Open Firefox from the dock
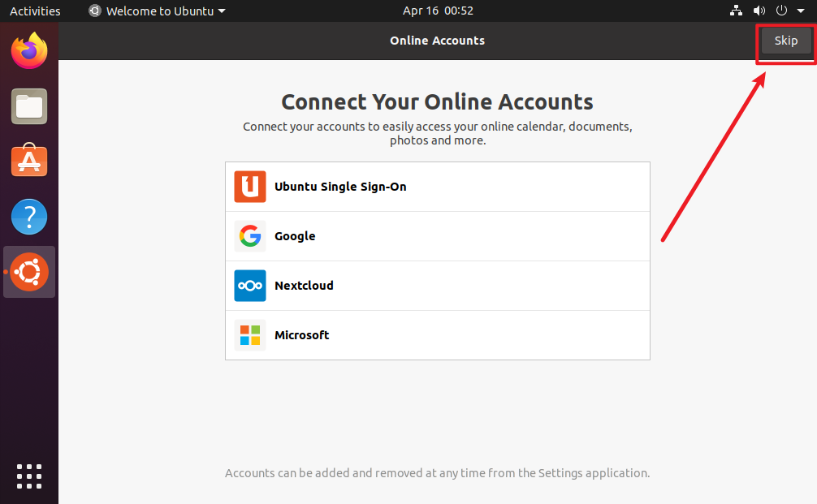 pyautogui.click(x=29, y=50)
